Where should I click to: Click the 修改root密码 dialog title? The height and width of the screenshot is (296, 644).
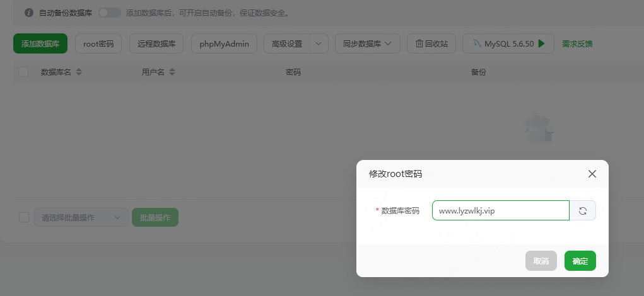tap(395, 174)
